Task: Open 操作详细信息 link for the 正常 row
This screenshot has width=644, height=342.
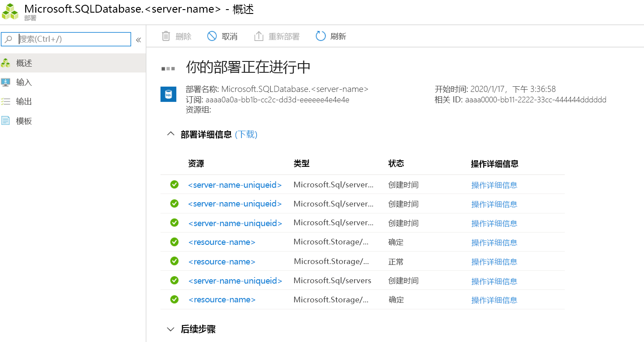Action: 494,261
